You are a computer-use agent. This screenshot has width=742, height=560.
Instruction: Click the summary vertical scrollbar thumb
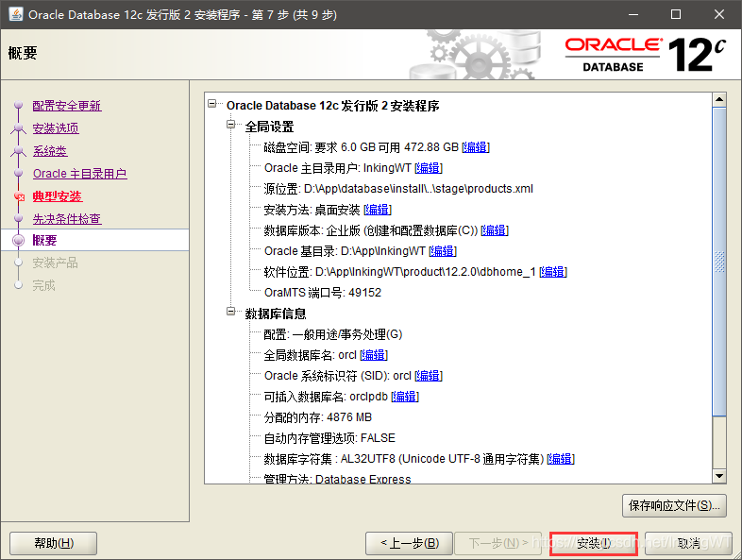point(719,262)
